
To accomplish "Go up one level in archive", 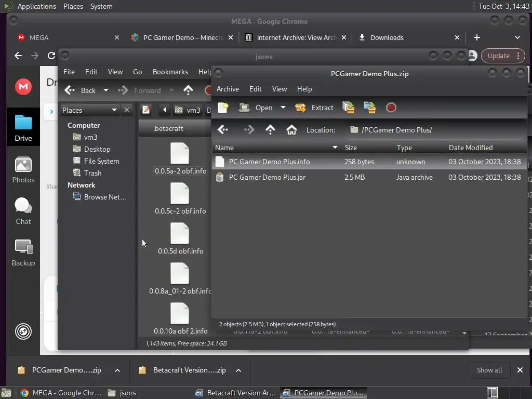I will tap(270, 129).
